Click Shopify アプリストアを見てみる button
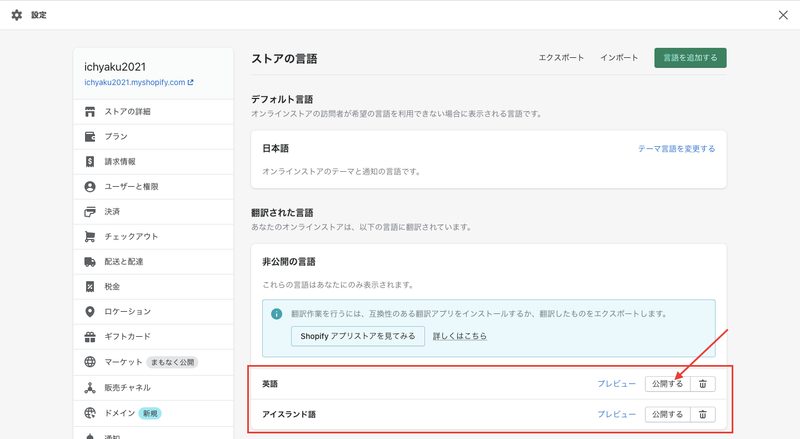Viewport: 800px width, 439px height. (x=358, y=336)
